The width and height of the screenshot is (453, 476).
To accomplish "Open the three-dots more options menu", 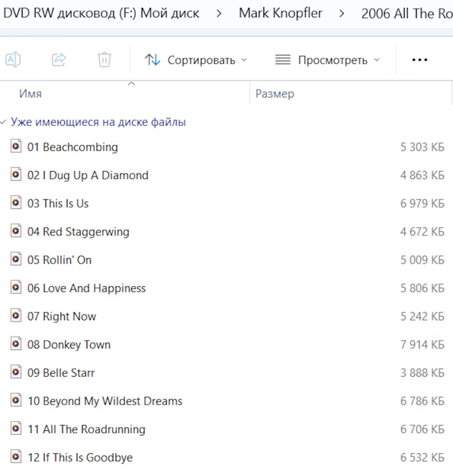I will point(420,60).
